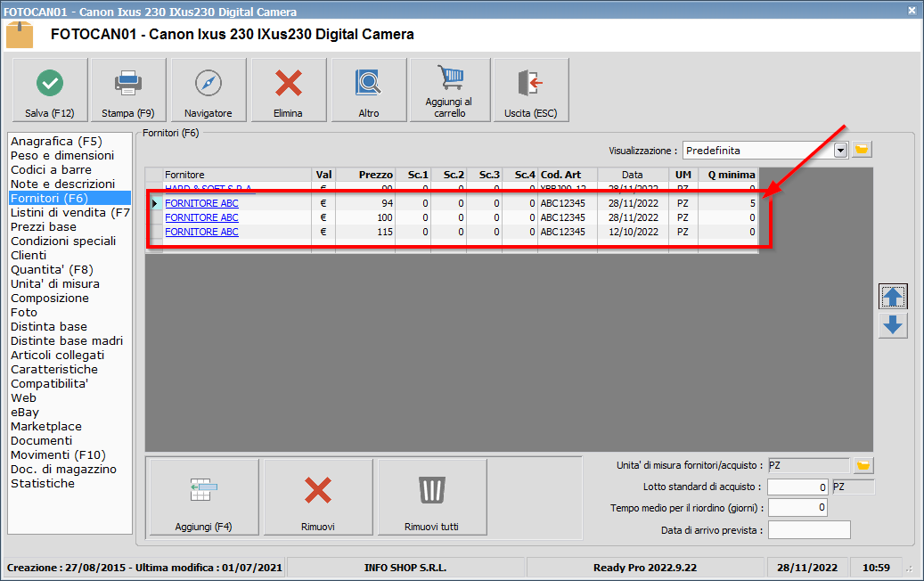Screen dimensions: 924x581
Task: Open Condizioni speciali section
Action: [63, 241]
